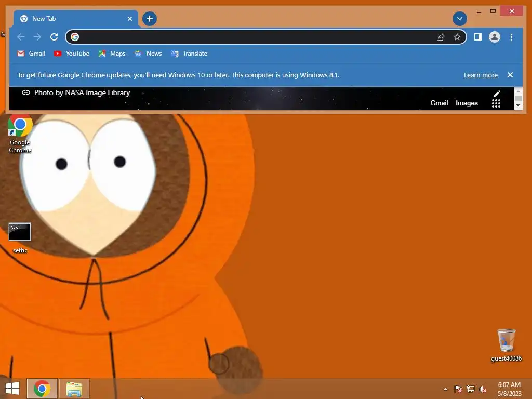Open Gmail bookmark

pos(31,54)
